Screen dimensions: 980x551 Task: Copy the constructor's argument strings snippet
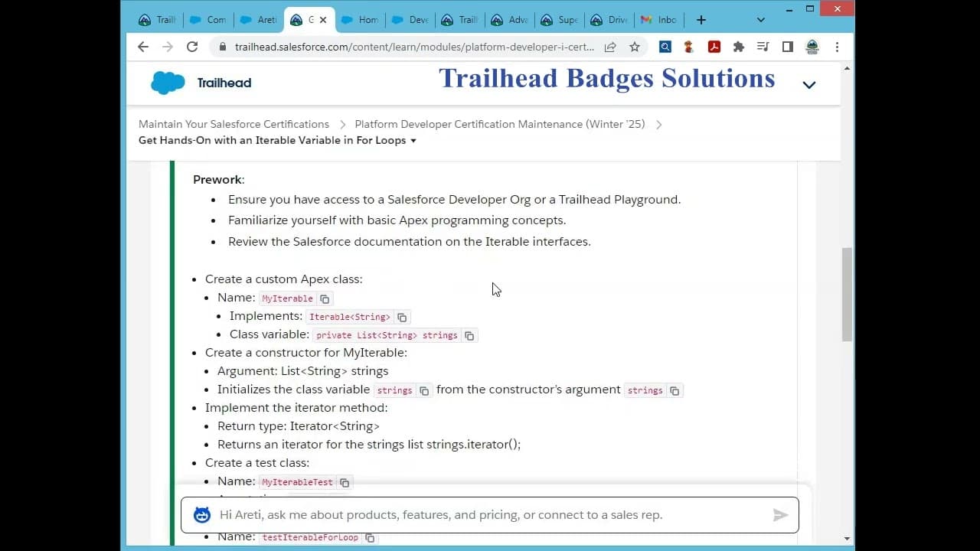tap(675, 390)
